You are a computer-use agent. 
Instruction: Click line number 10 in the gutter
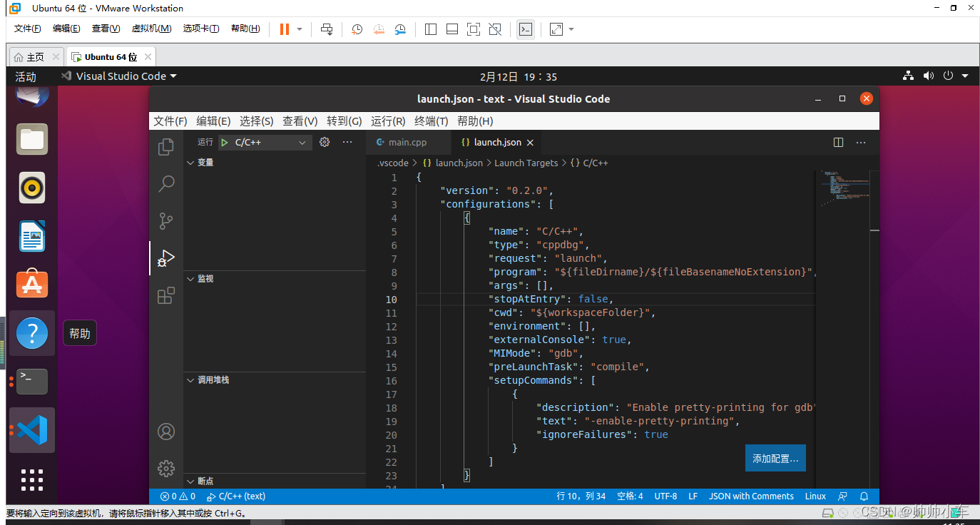392,300
